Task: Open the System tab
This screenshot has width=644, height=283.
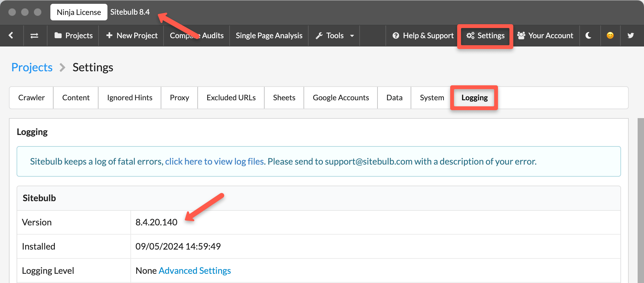Action: [x=432, y=98]
